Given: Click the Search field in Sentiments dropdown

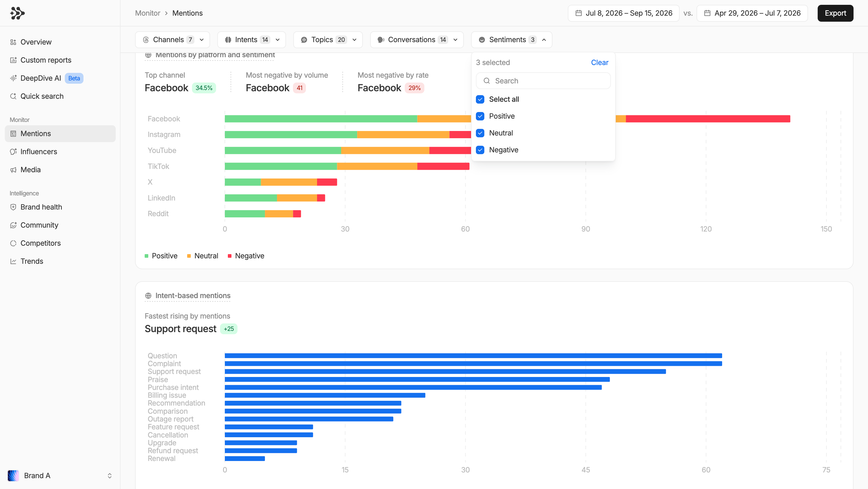Looking at the screenshot, I should [543, 81].
